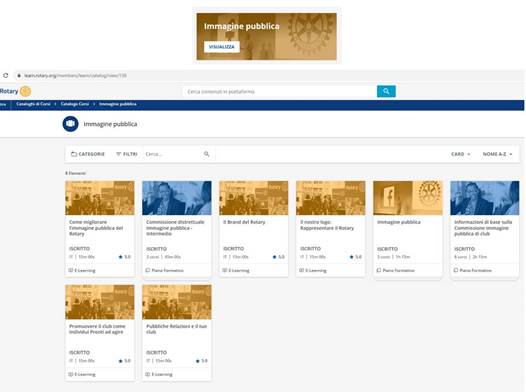This screenshot has width=526, height=392.
Task: Expand the Nome A-Z sort dropdown
Action: (x=497, y=154)
